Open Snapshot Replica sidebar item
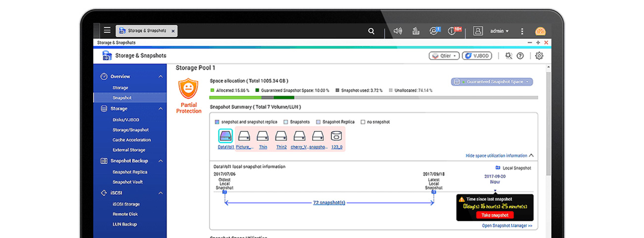This screenshot has height=238, width=644. (x=130, y=172)
